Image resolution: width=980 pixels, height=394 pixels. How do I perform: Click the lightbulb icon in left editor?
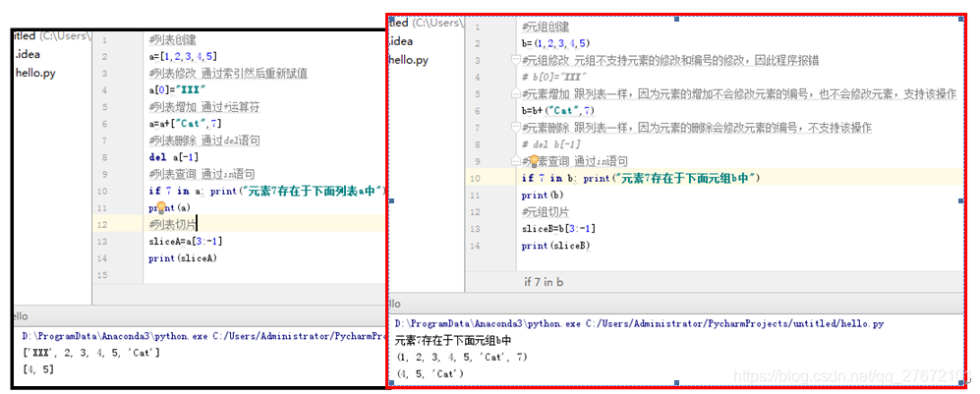160,206
